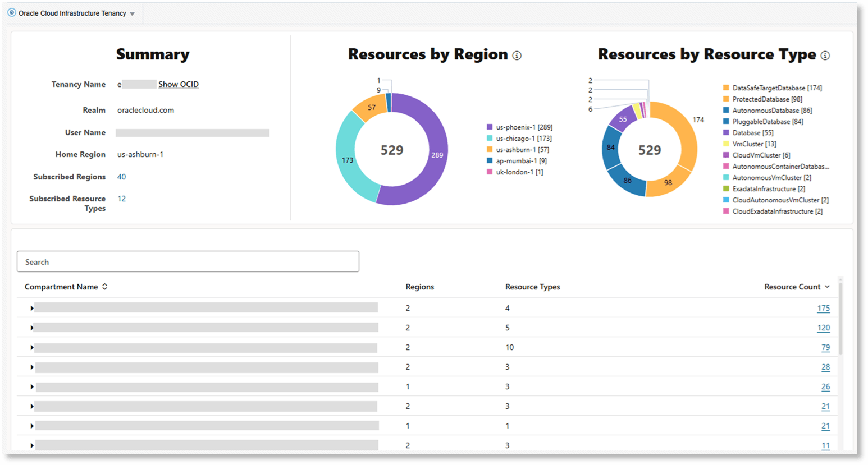Image resolution: width=868 pixels, height=465 pixels.
Task: Open resource count link 79
Action: coord(826,347)
